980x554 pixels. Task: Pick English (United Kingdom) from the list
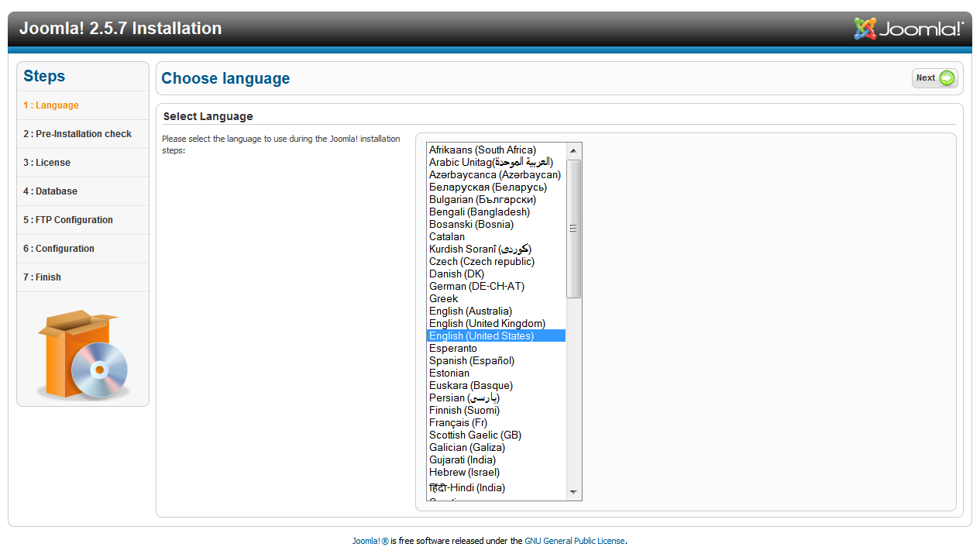coord(496,324)
